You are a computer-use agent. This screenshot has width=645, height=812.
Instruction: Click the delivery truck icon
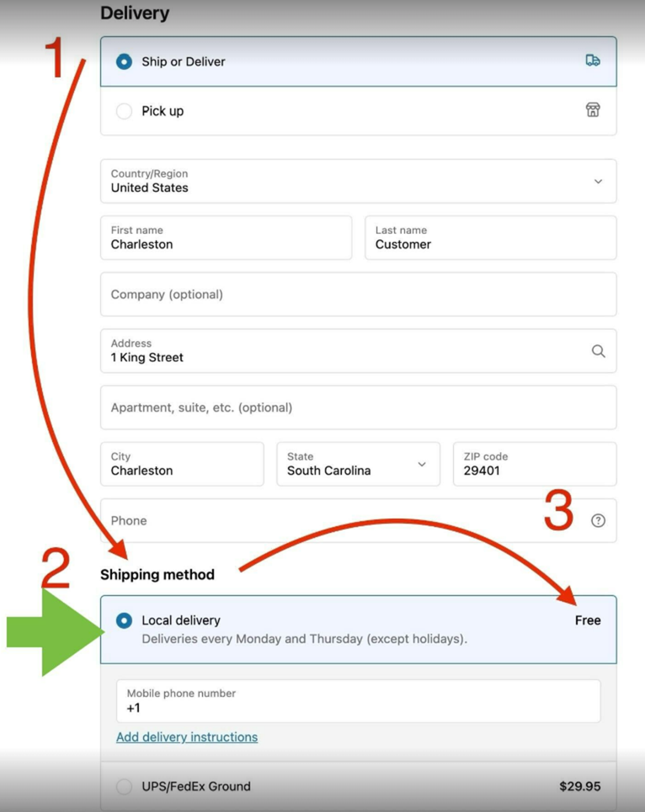click(593, 61)
